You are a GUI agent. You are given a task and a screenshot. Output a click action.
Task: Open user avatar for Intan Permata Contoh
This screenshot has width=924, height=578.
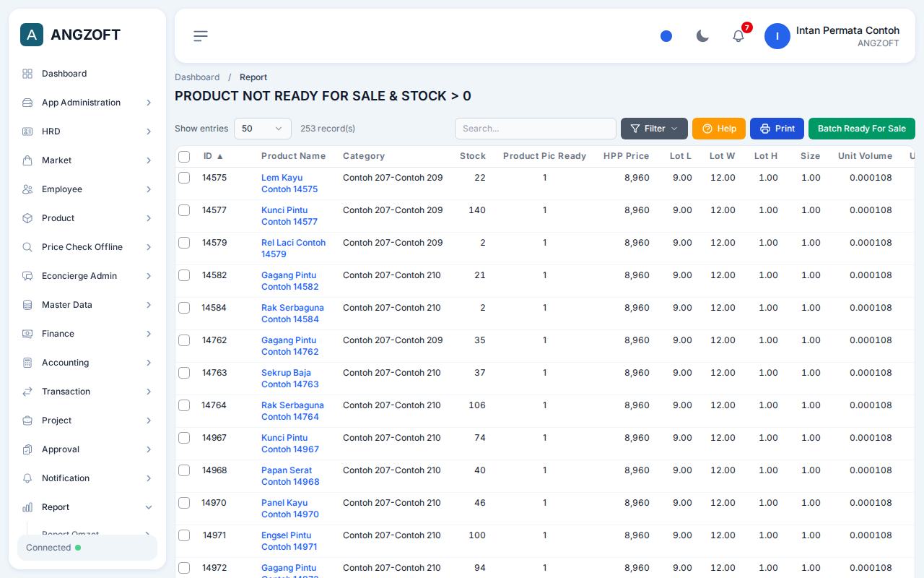pos(777,36)
